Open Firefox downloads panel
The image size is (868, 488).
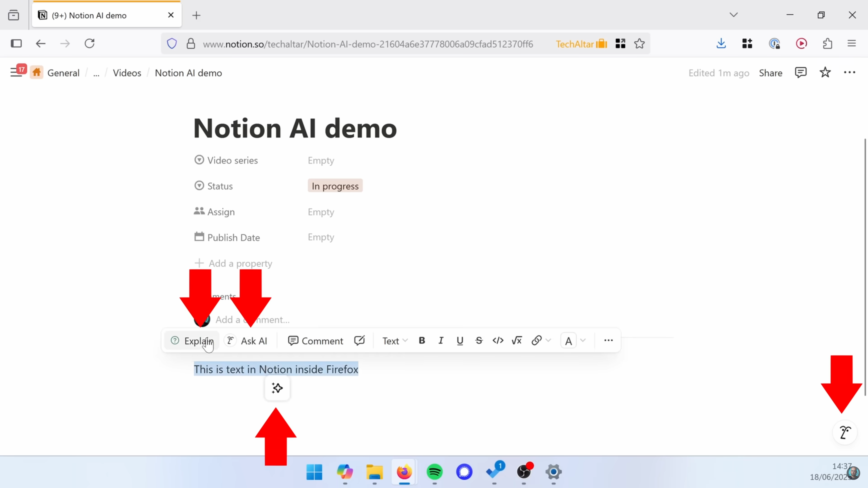pos(721,43)
